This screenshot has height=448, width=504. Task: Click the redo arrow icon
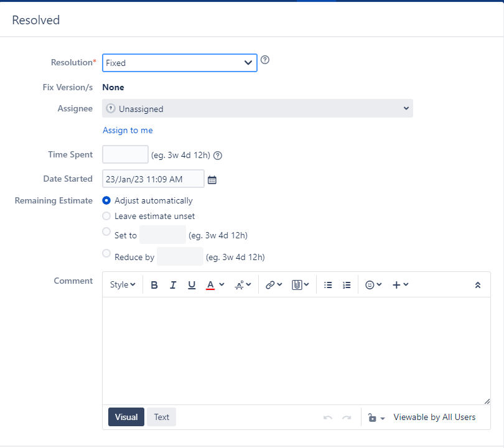click(347, 418)
